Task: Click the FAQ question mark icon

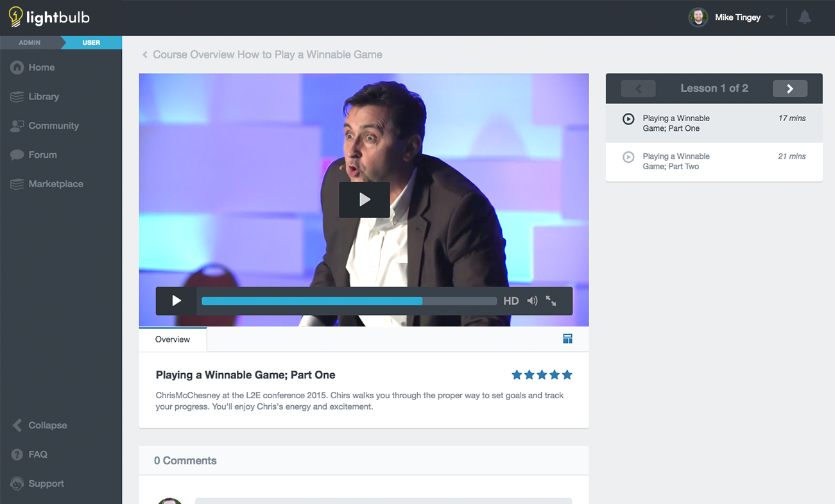Action: tap(17, 455)
